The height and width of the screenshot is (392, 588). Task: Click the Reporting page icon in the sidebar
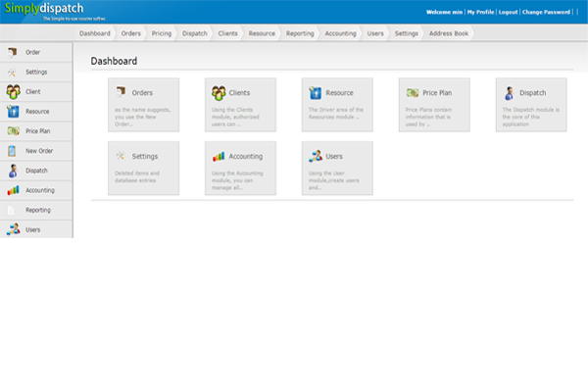point(11,210)
